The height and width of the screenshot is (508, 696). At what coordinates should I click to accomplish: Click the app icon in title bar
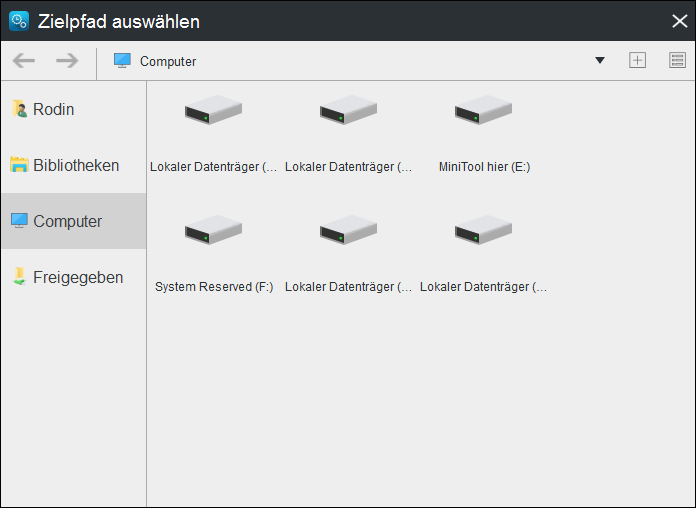click(x=18, y=21)
